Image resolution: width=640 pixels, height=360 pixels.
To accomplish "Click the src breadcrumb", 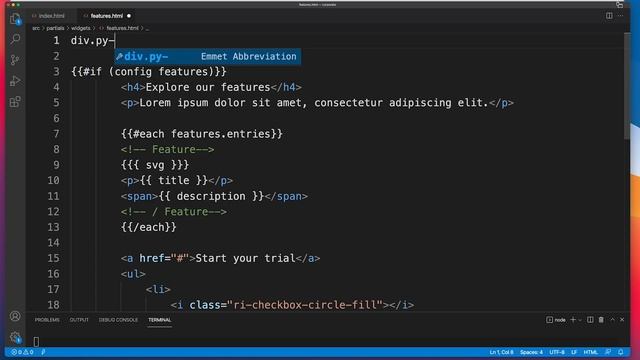I will tap(36, 28).
